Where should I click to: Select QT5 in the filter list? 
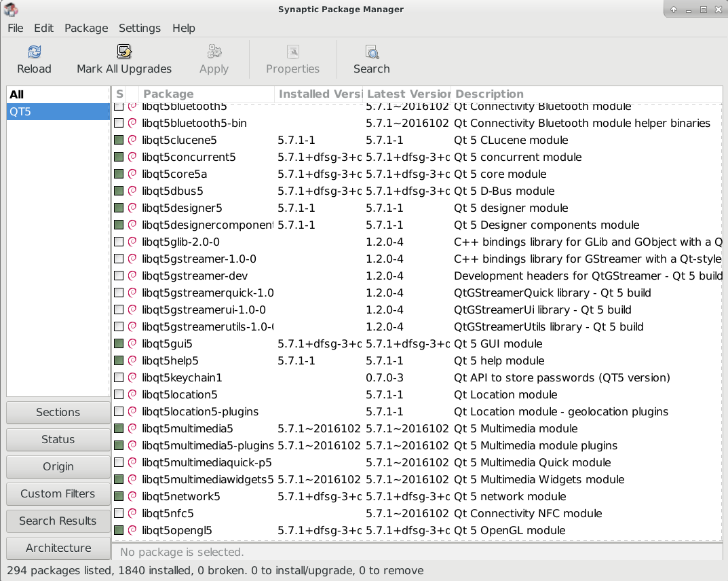tap(58, 111)
